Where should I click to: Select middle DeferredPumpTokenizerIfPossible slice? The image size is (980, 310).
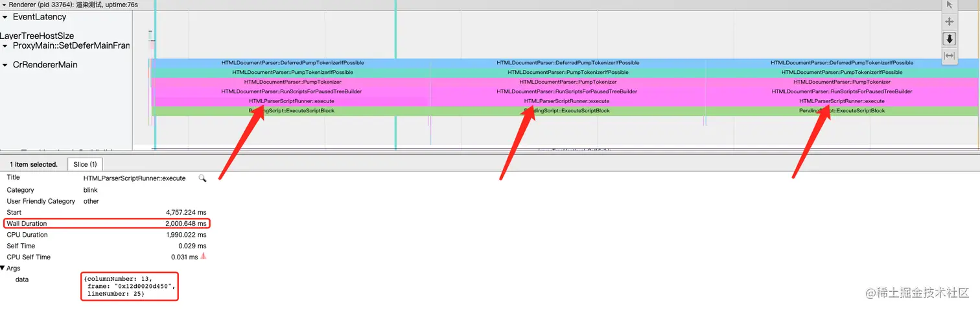(x=568, y=63)
